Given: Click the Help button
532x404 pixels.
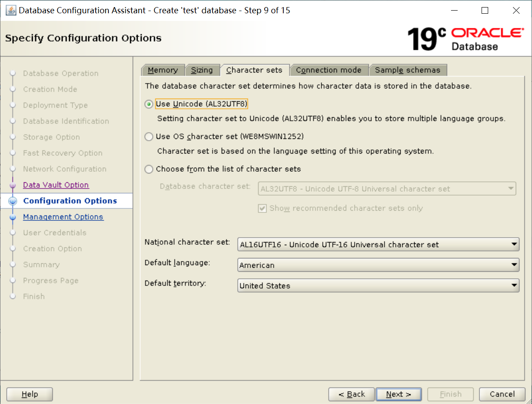Looking at the screenshot, I should click(x=30, y=394).
